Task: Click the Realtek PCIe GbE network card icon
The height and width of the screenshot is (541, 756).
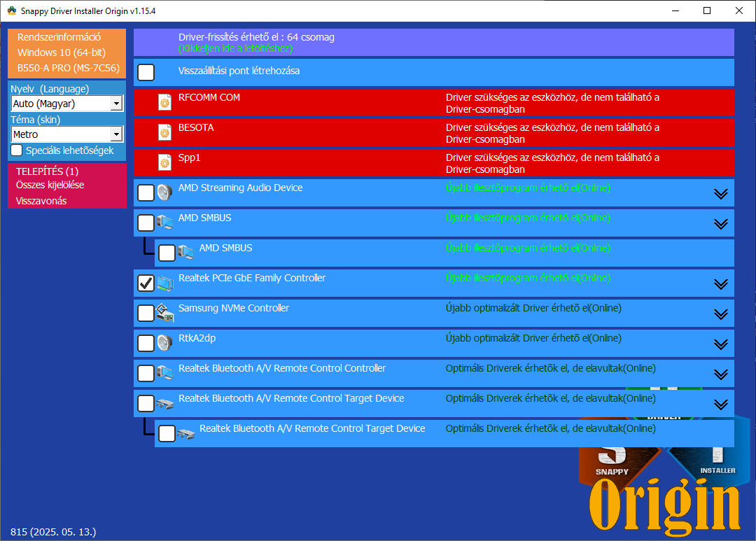Action: 164,283
